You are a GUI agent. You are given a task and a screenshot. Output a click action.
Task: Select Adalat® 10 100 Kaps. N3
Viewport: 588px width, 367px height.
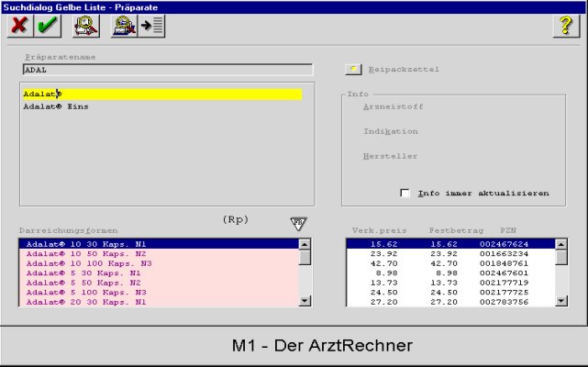(x=159, y=263)
